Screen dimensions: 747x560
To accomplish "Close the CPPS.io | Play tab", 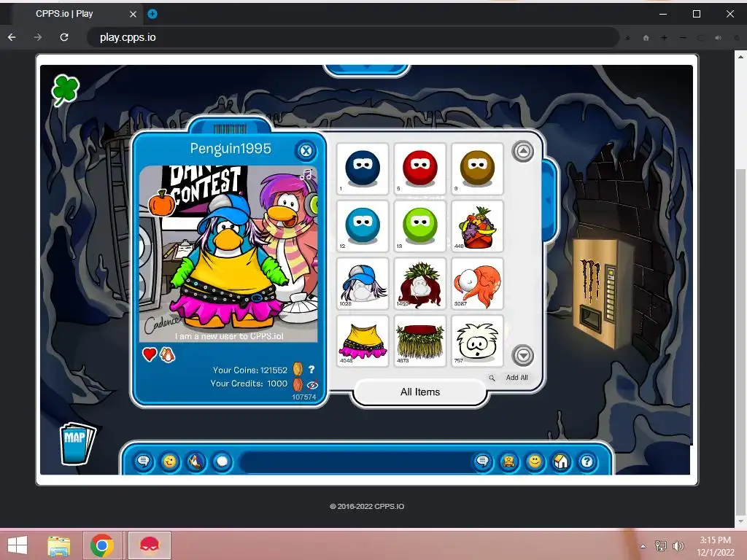I will tap(133, 15).
